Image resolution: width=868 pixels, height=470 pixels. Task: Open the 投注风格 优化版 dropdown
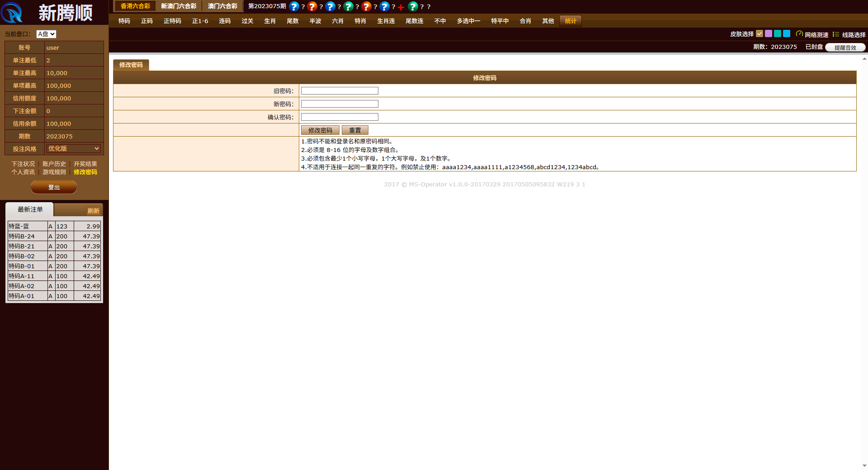click(73, 148)
